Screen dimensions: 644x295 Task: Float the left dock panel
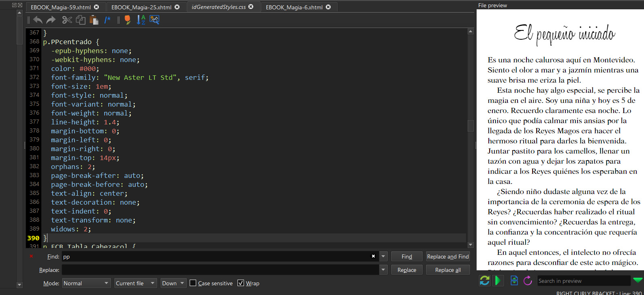click(14, 5)
